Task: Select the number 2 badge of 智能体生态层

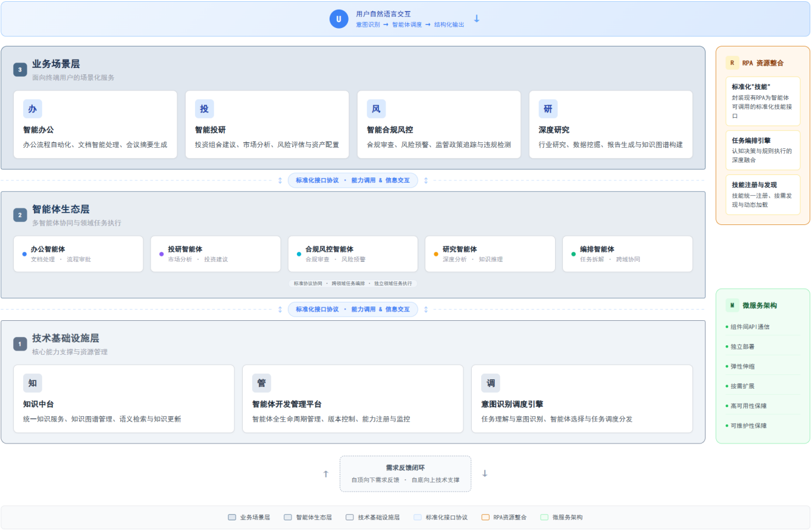Action: point(20,215)
